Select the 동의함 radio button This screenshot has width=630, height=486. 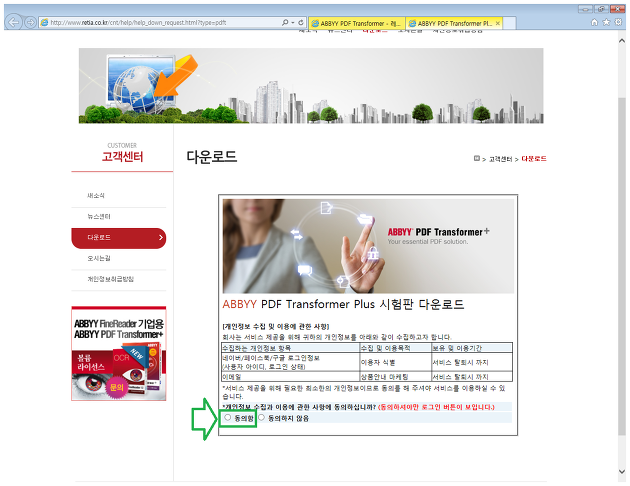tap(228, 417)
